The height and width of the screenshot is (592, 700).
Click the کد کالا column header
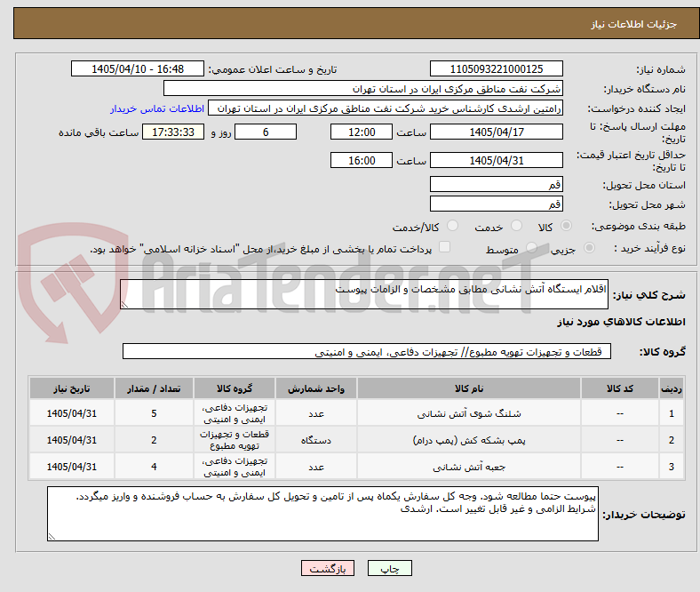pos(620,388)
